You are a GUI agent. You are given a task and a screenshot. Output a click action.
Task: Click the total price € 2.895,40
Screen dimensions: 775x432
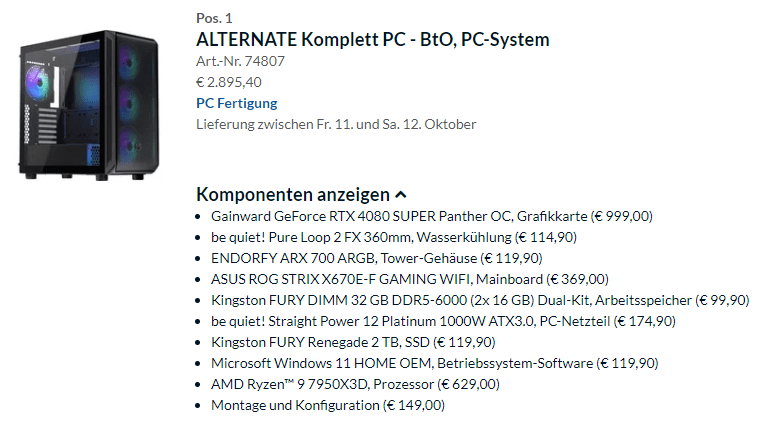(x=229, y=82)
